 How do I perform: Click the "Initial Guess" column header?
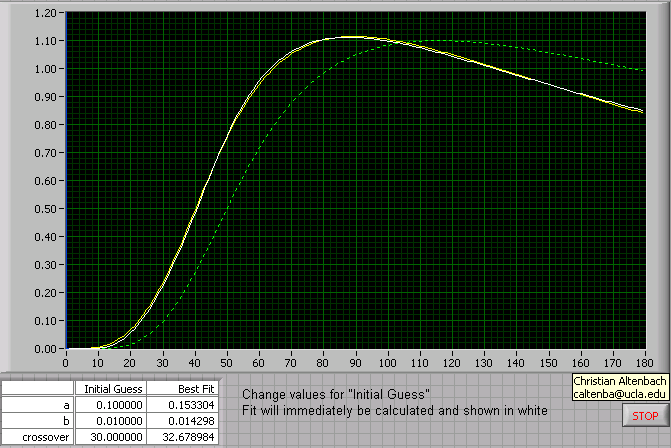click(x=111, y=389)
